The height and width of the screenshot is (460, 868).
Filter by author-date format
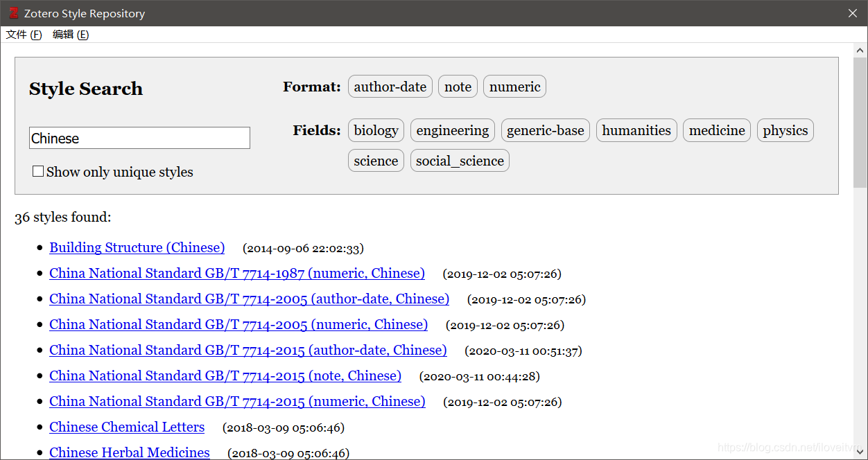(x=390, y=87)
